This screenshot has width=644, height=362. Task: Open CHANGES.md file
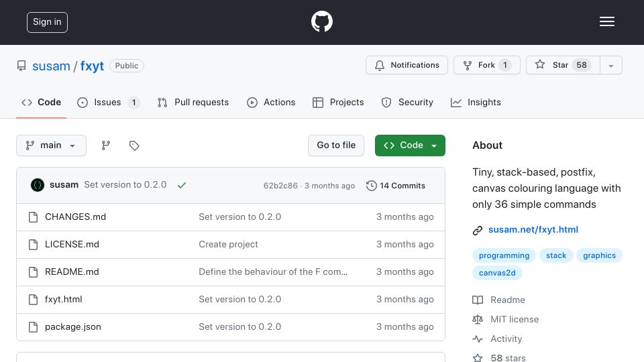click(x=75, y=217)
